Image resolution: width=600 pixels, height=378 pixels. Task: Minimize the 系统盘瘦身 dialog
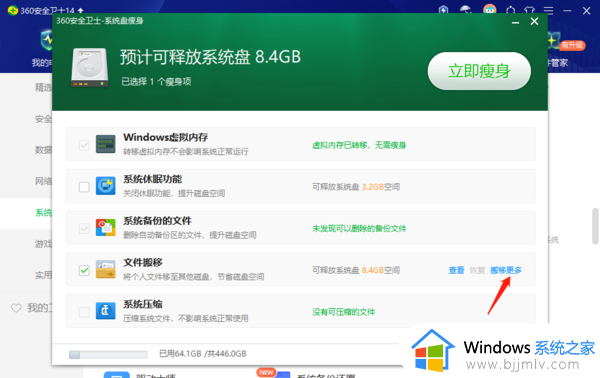click(x=515, y=22)
